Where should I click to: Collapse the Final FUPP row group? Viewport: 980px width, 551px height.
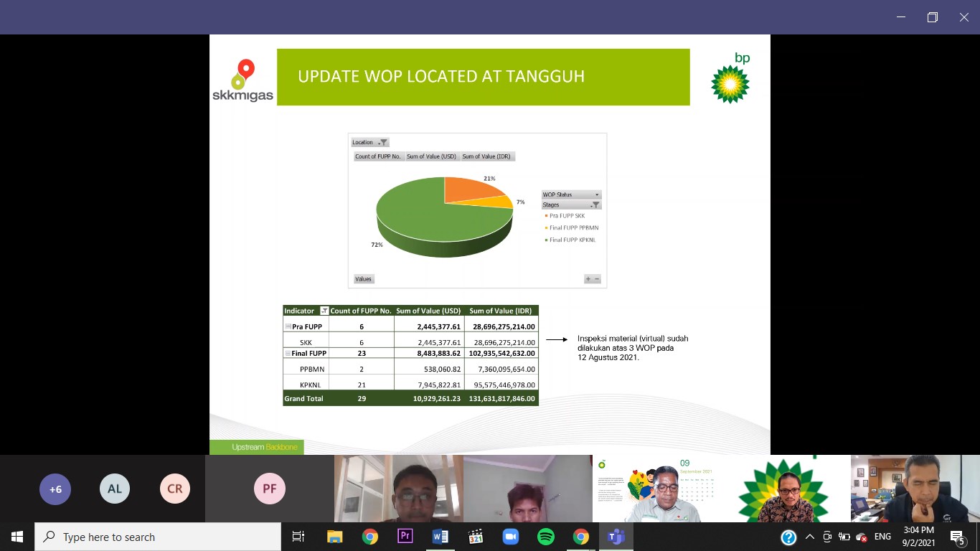(x=288, y=353)
